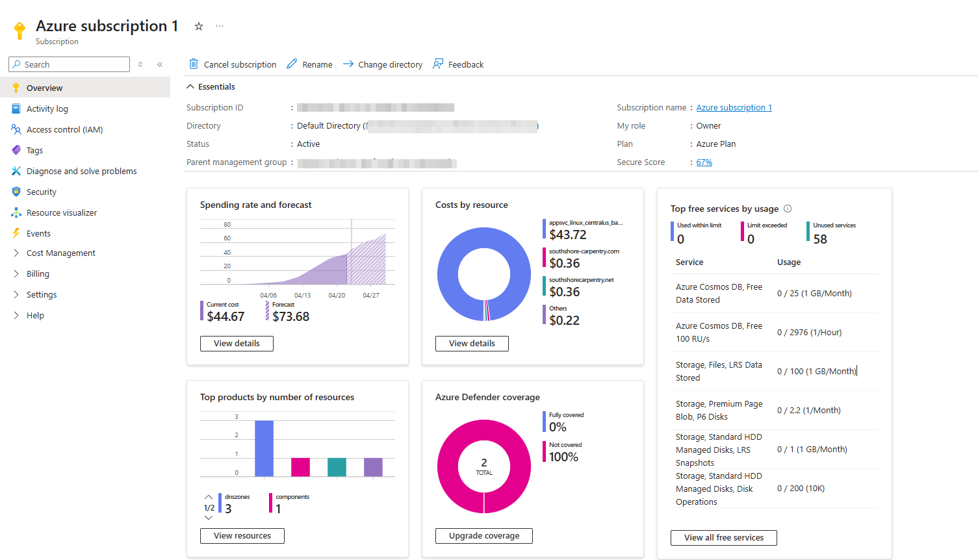
Task: Open the more options ellipsis next to title
Action: [x=220, y=26]
